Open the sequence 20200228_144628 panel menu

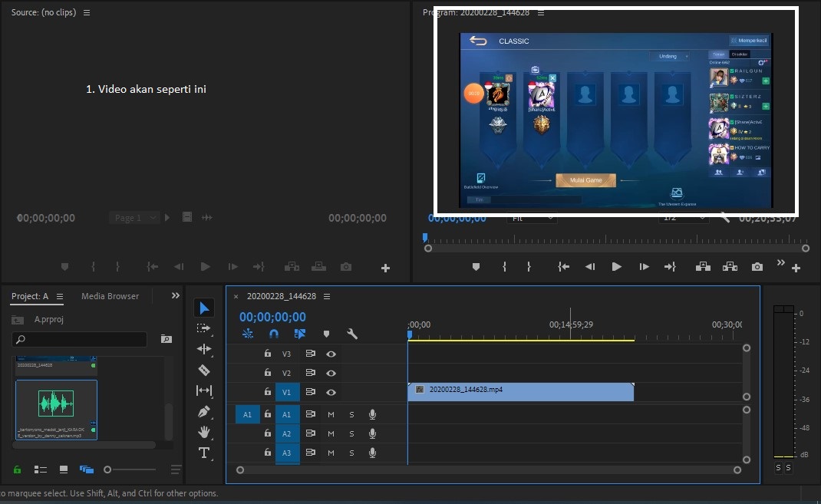327,296
